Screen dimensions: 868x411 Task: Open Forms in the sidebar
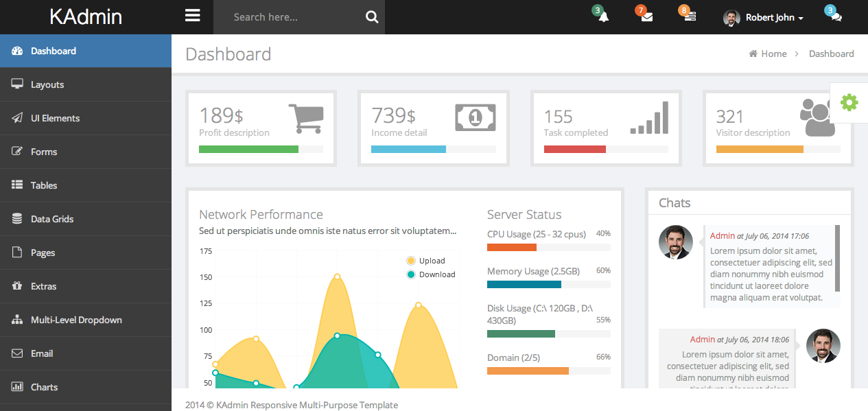tap(86, 152)
